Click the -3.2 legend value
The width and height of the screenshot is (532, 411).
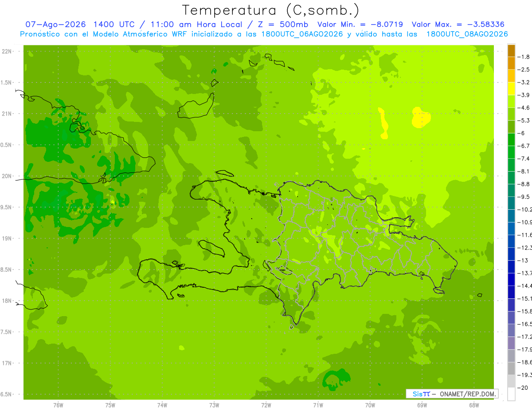point(524,82)
